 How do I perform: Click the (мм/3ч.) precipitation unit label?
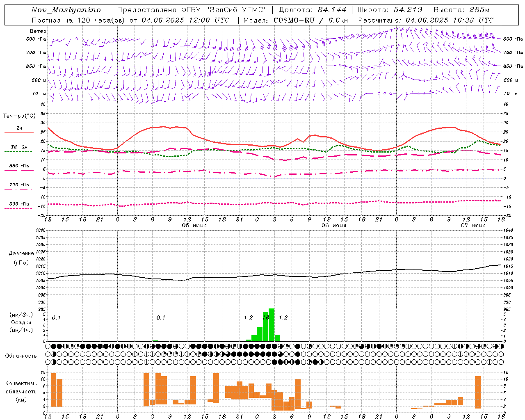21,315
